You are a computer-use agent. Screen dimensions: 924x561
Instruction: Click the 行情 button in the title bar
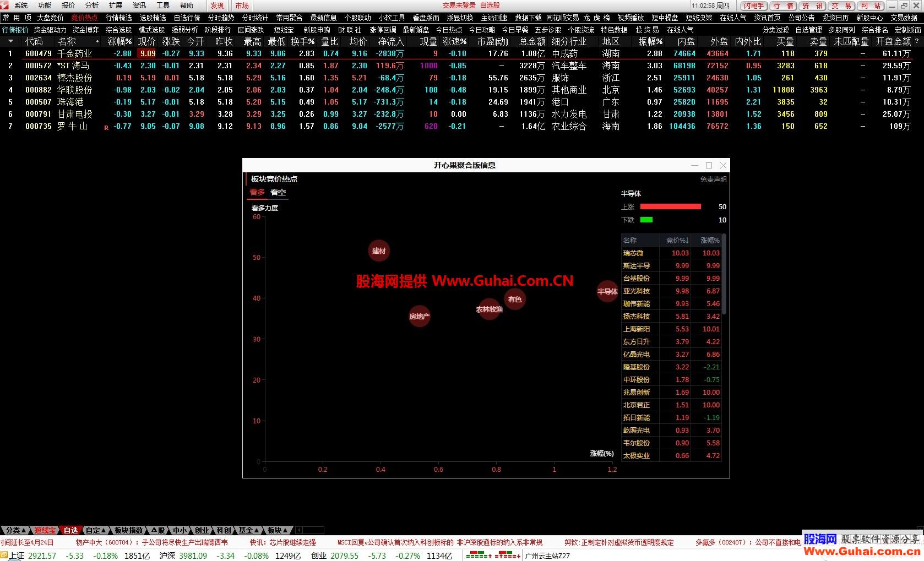(783, 6)
